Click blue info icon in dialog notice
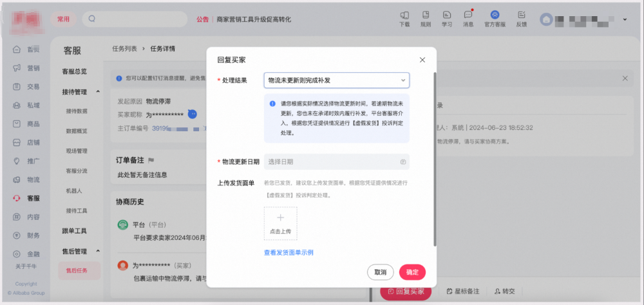The height and width of the screenshot is (305, 644). click(272, 104)
